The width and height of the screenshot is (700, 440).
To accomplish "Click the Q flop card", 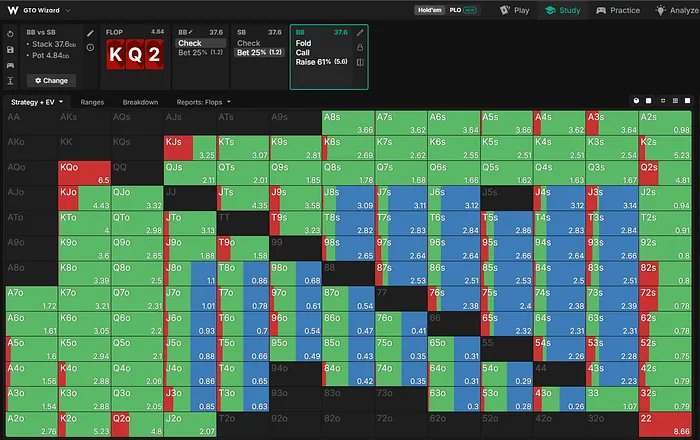I will pyautogui.click(x=135, y=54).
